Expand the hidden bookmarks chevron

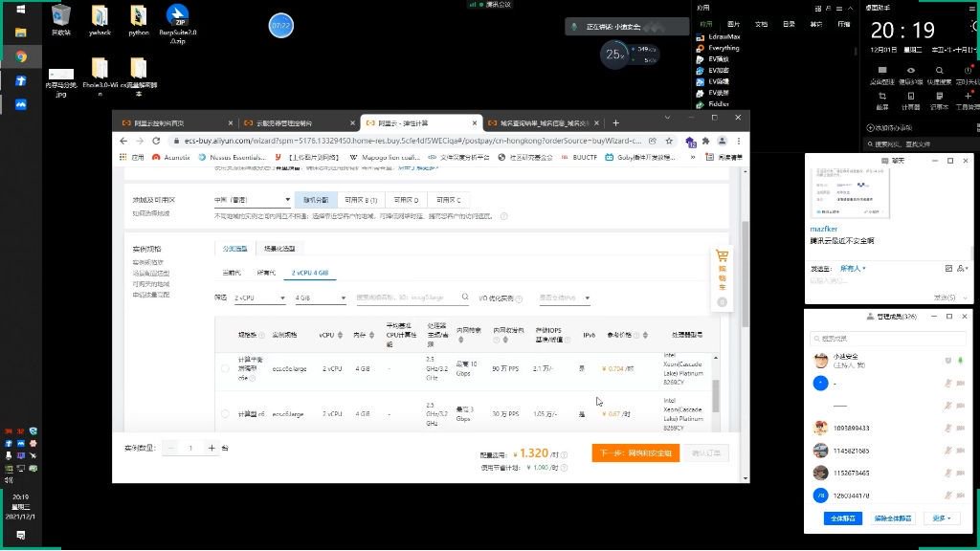tap(693, 158)
